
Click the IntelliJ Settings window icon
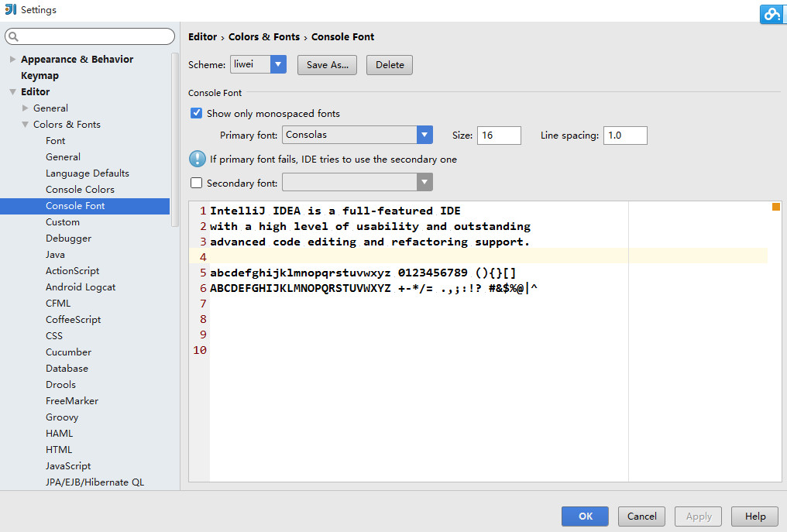tap(10, 9)
